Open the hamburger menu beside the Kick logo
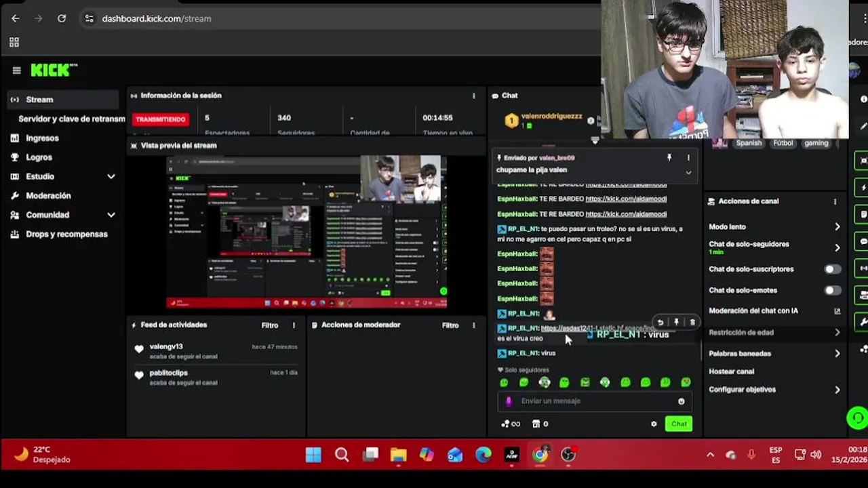Image resolution: width=868 pixels, height=488 pixels. coord(16,70)
